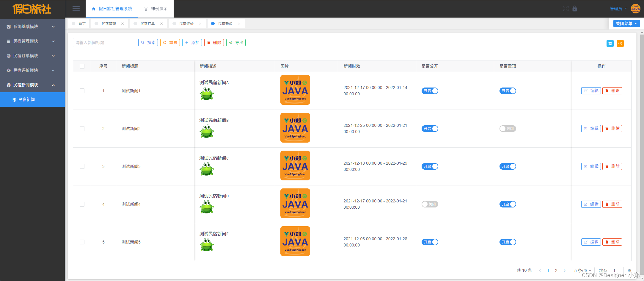Viewport: 644px width, 281px height.
Task: Expand the 系统基础模块 sidebar menu
Action: click(32, 26)
